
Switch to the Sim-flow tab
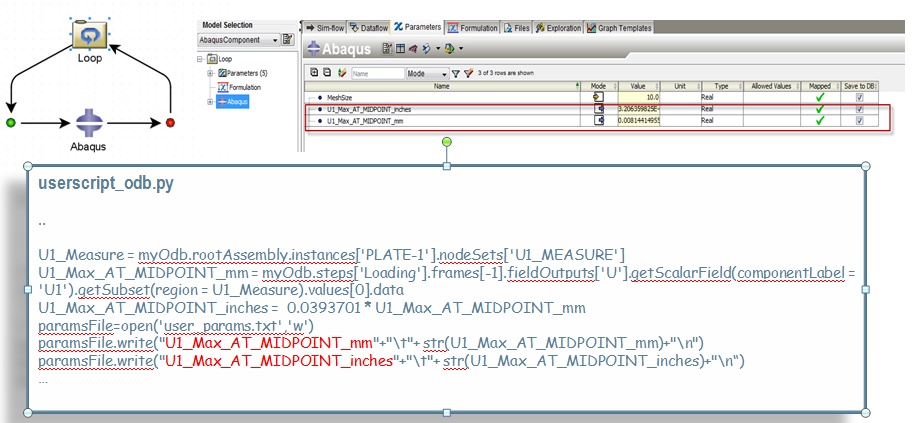[325, 27]
